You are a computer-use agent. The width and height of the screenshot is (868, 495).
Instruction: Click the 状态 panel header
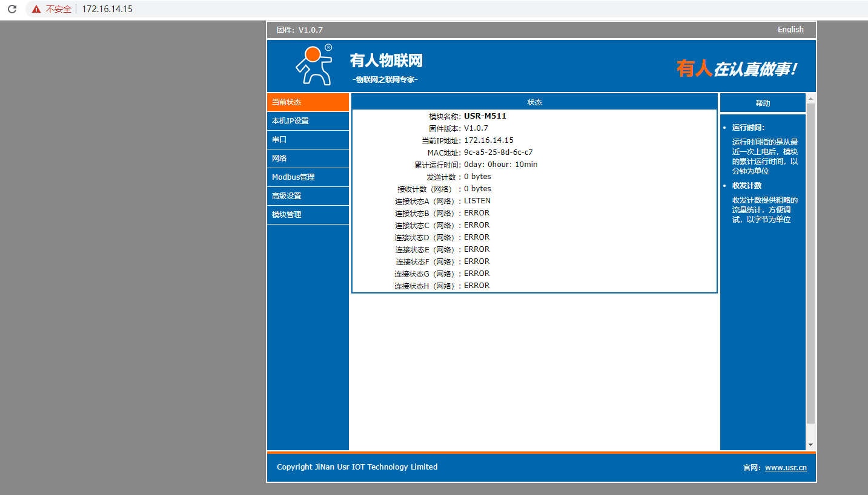point(534,102)
